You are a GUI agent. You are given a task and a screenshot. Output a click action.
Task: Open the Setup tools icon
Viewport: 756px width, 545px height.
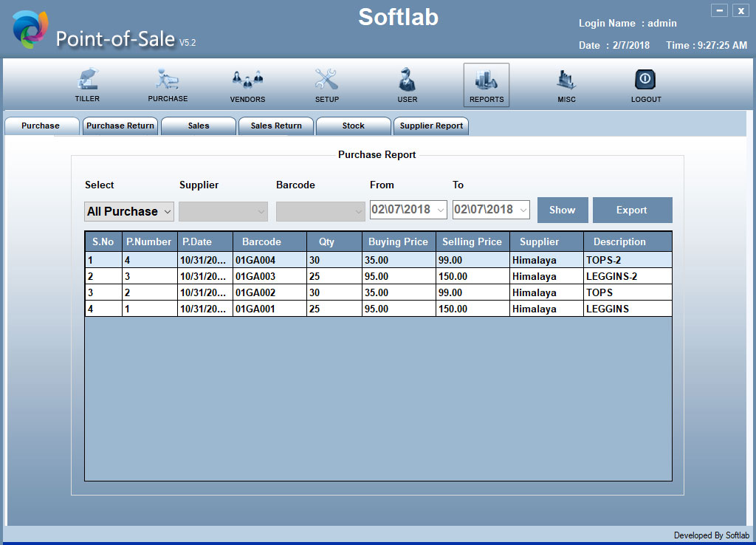pyautogui.click(x=326, y=80)
